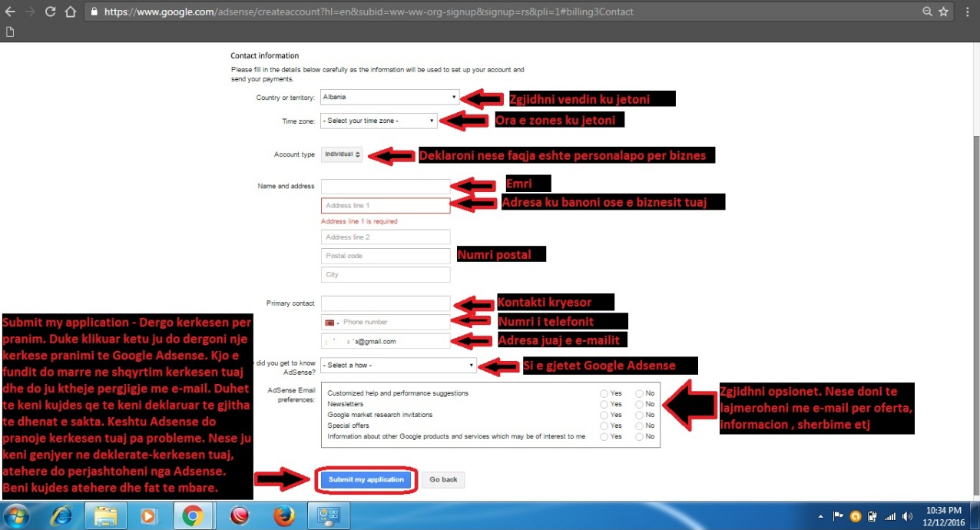Switch to the Chrome taskbar icon
The height and width of the screenshot is (530, 980).
pos(193,515)
